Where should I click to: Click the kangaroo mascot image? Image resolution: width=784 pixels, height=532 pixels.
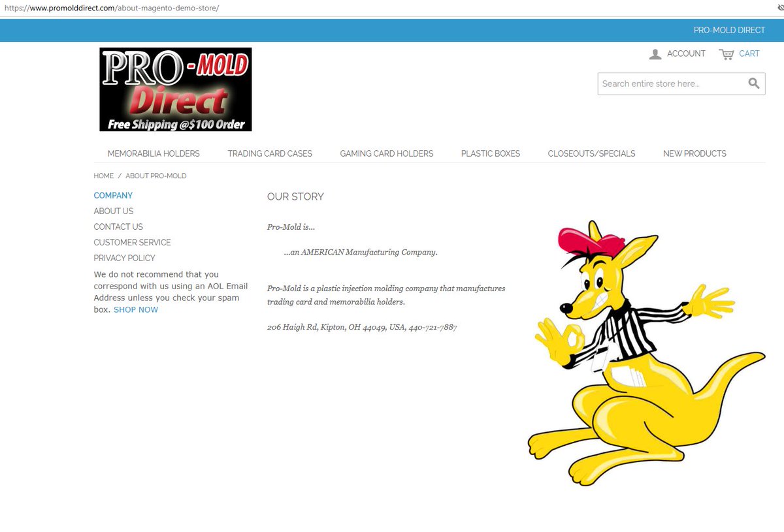tap(645, 352)
